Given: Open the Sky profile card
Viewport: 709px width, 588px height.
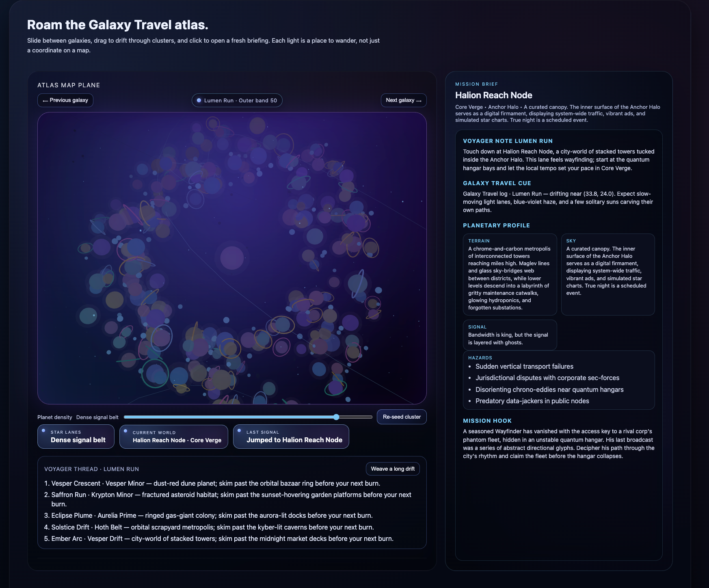Looking at the screenshot, I should (x=607, y=275).
